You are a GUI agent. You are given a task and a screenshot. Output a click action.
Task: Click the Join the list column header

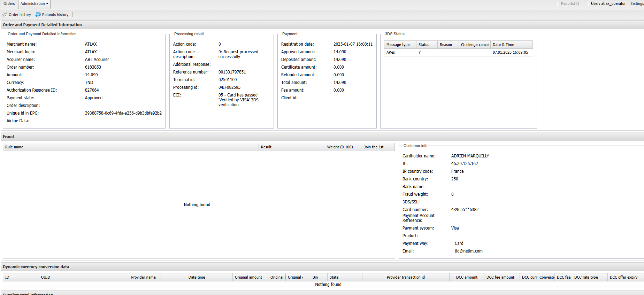[374, 147]
